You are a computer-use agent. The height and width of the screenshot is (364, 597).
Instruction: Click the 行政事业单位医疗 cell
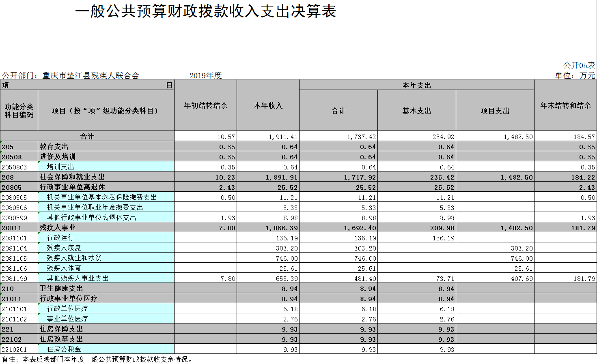tap(106, 298)
